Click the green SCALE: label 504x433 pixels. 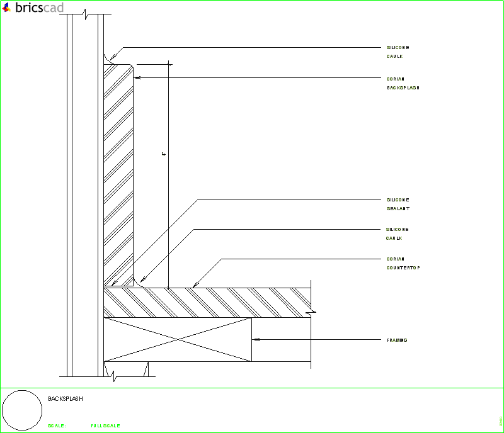(x=57, y=426)
